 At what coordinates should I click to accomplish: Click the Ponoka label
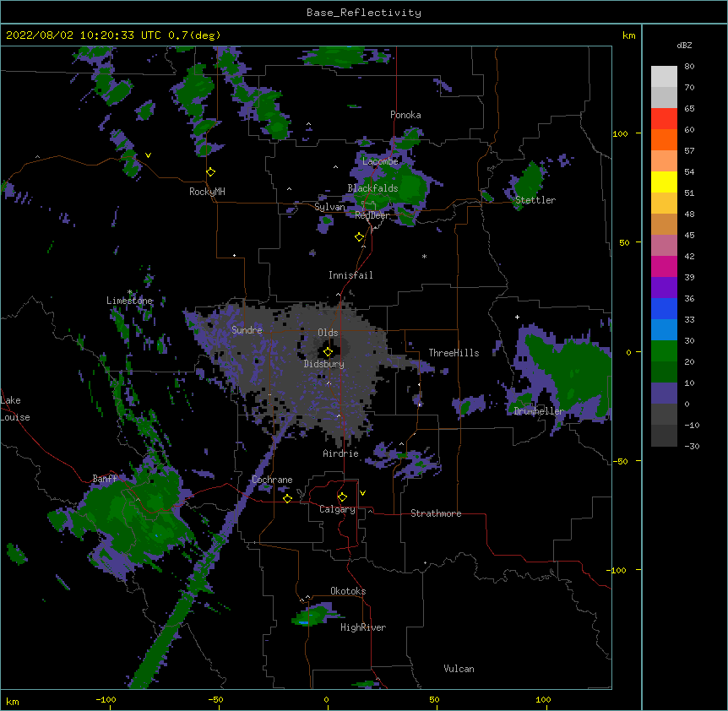(405, 115)
